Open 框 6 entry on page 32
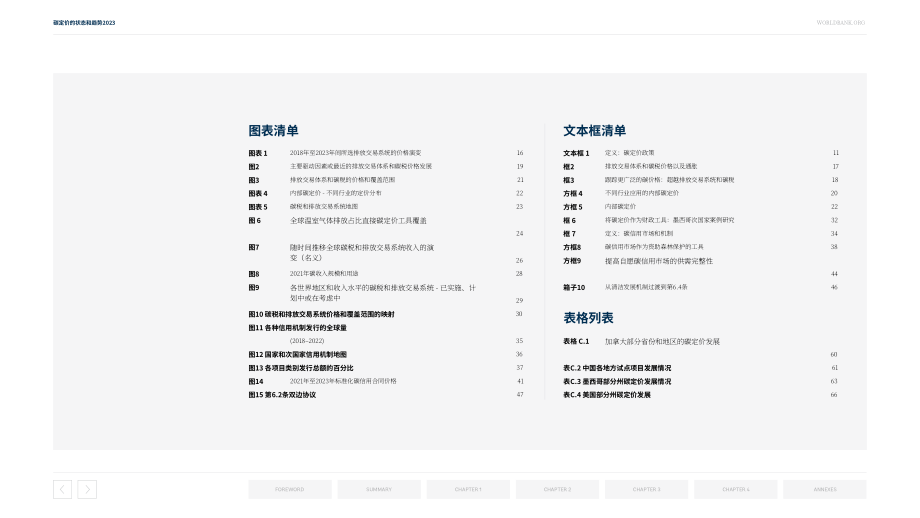920x518 pixels. coord(701,220)
